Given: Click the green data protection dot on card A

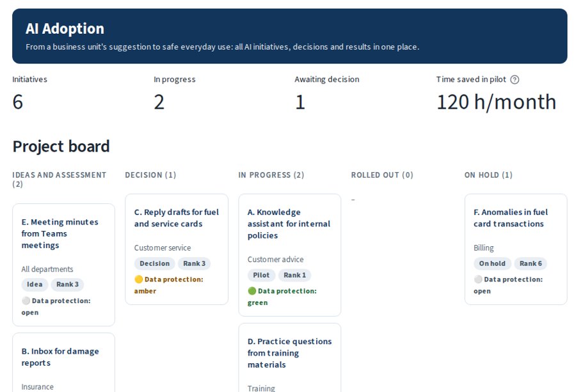Looking at the screenshot, I should click(252, 291).
